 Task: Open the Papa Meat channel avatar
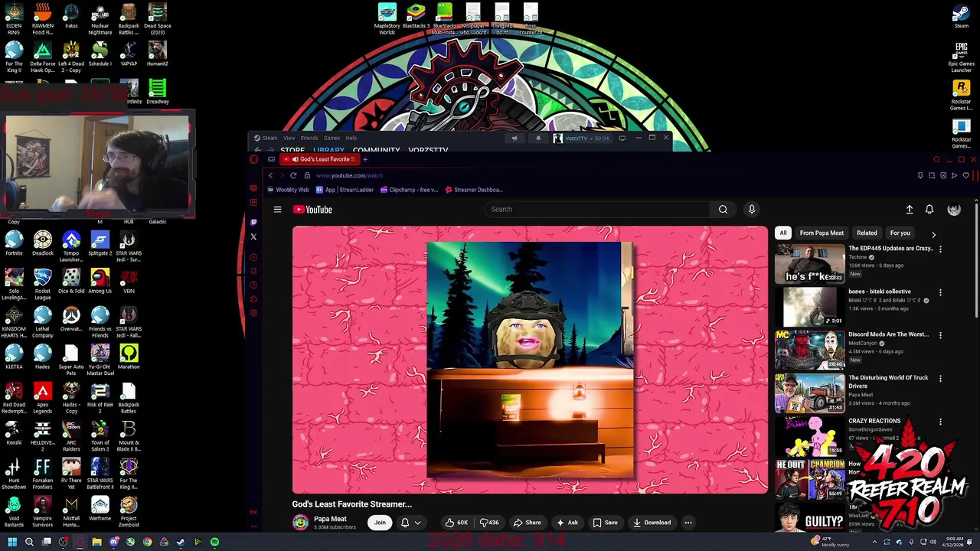(300, 523)
